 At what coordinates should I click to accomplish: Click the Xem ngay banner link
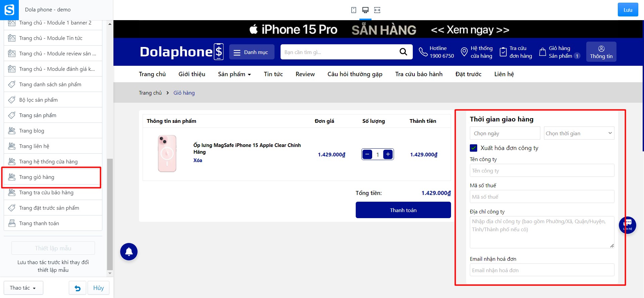[x=470, y=30]
